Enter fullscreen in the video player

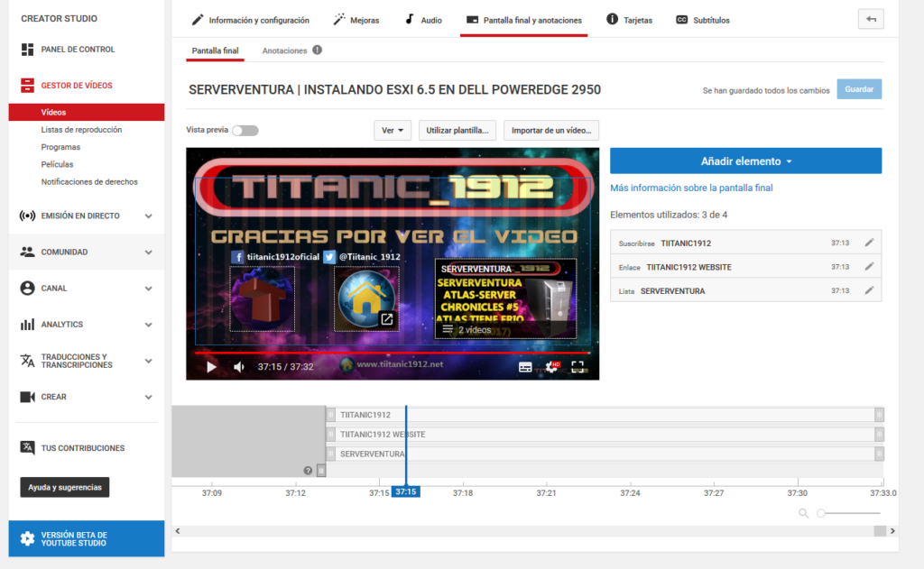[x=577, y=367]
